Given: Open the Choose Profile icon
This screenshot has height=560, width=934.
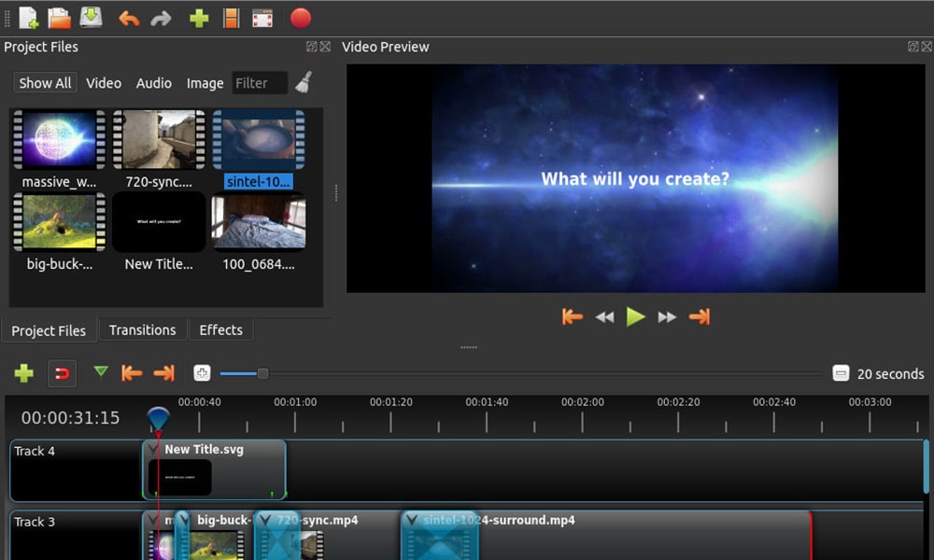Looking at the screenshot, I should pos(231,19).
